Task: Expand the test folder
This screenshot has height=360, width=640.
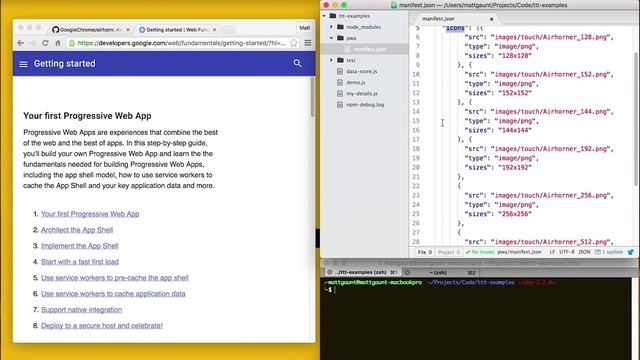Action: 331,60
